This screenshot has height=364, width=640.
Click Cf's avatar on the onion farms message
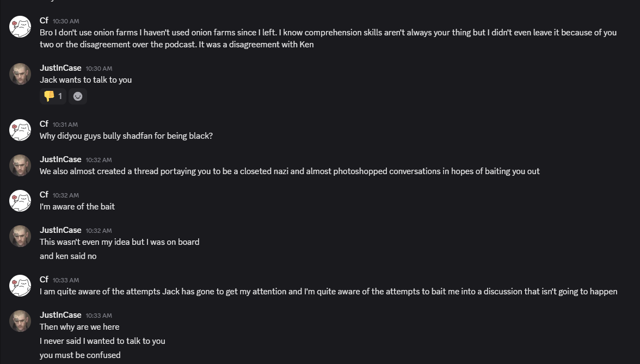pos(20,27)
